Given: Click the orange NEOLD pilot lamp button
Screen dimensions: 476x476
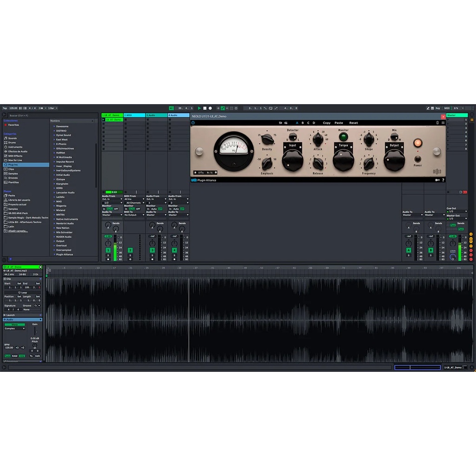Looking at the screenshot, I should [418, 143].
